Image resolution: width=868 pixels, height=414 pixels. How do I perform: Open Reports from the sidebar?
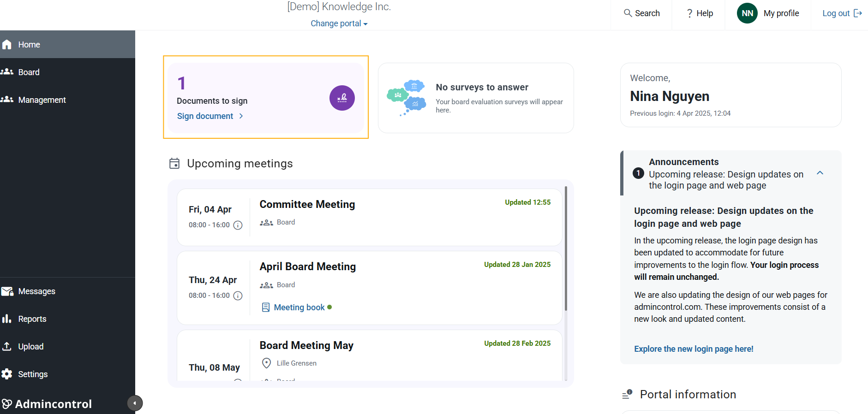(x=67, y=319)
